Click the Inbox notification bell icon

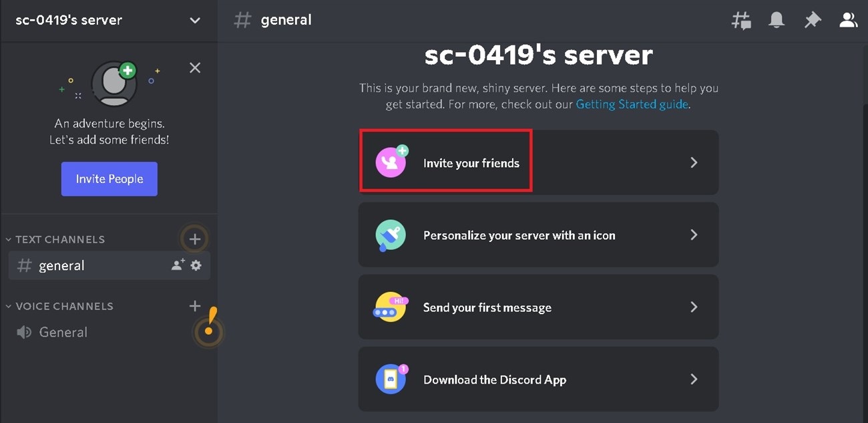[x=776, y=19]
